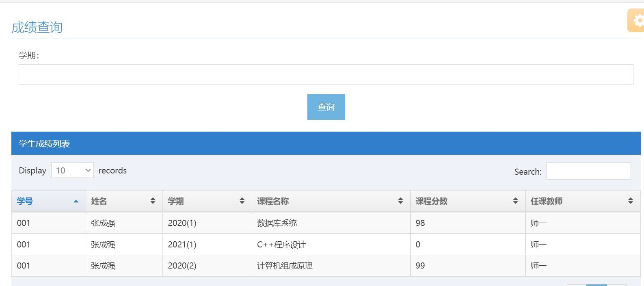Click 张成强 in the 数据库系统 row
Image resolution: width=644 pixels, height=286 pixels.
[103, 223]
